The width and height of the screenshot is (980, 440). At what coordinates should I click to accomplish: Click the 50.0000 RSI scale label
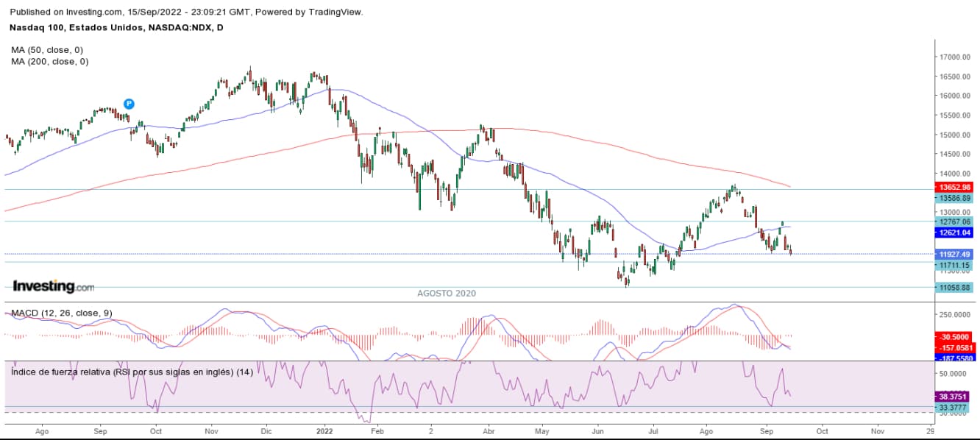(954, 374)
